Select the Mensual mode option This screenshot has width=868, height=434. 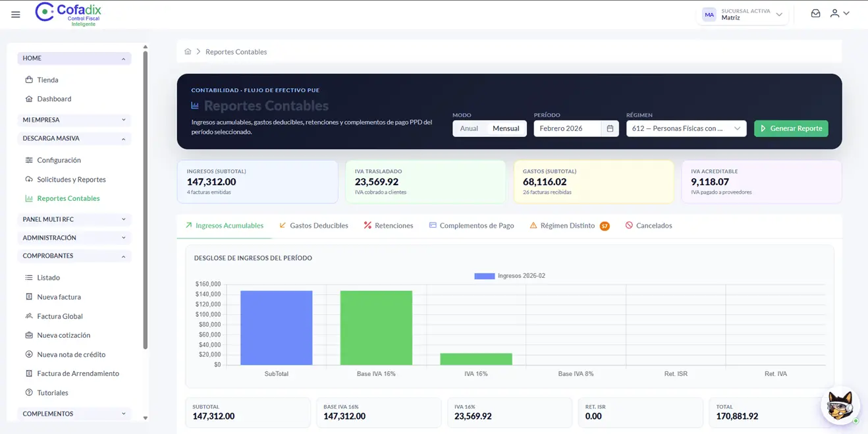tap(506, 128)
